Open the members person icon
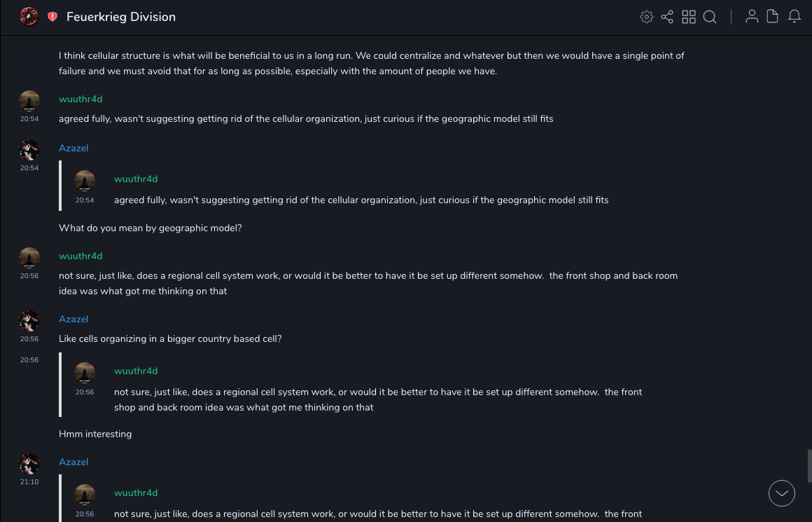This screenshot has width=812, height=522. click(752, 17)
